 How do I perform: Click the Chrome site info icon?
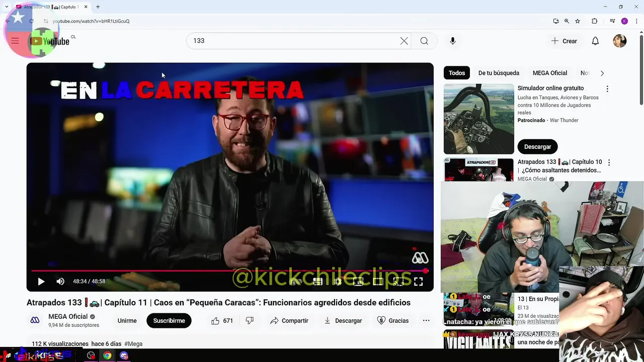coord(46,21)
